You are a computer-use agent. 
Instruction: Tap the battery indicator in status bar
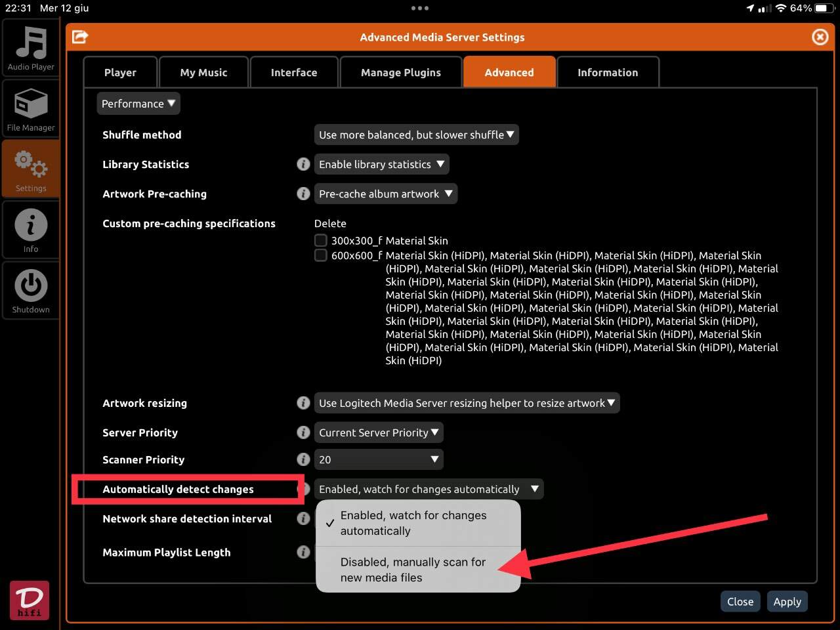pyautogui.click(x=824, y=8)
